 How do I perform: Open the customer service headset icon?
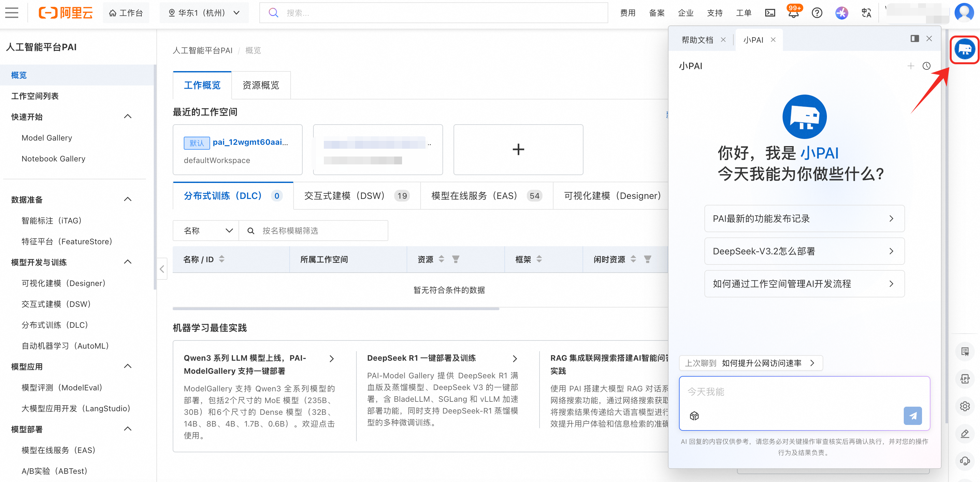pos(965,461)
